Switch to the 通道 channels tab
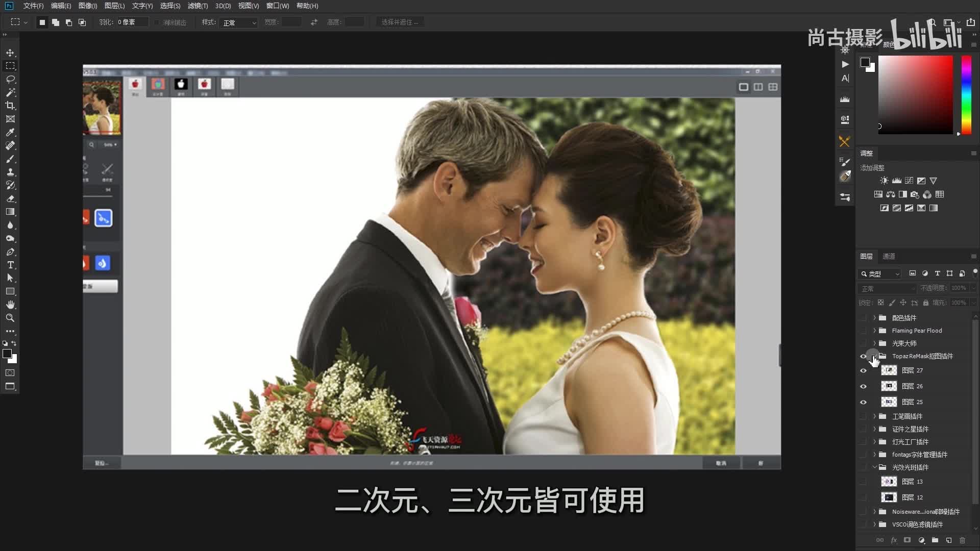 pyautogui.click(x=889, y=256)
